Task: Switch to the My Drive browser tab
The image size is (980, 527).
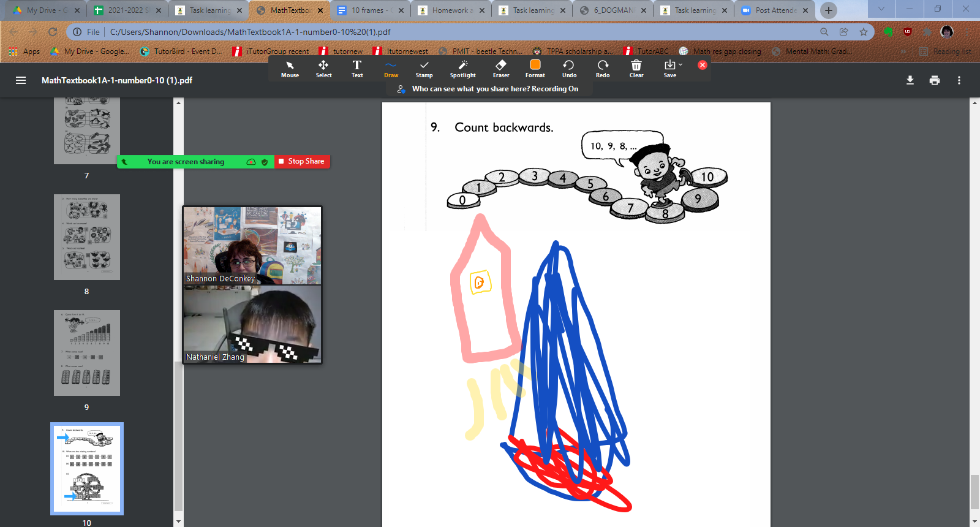Action: point(47,10)
